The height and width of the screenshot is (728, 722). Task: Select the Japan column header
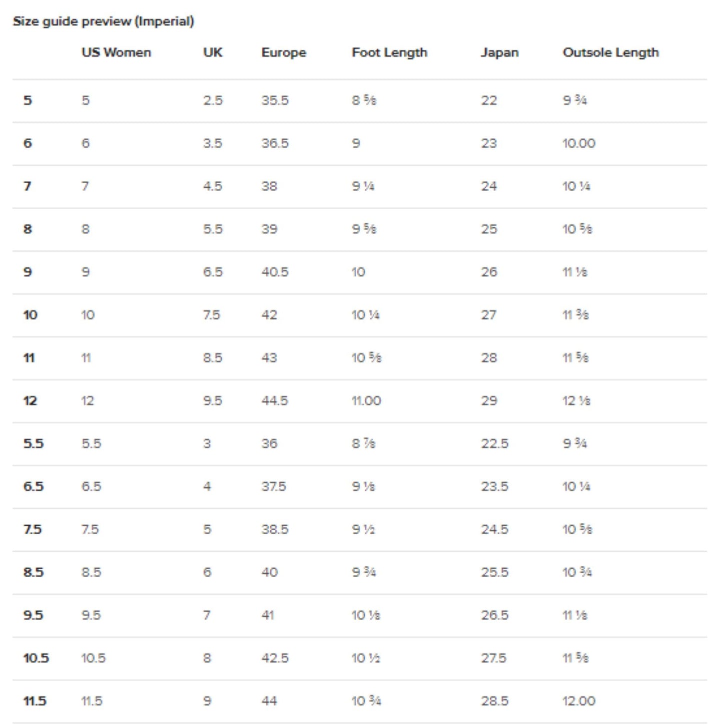[x=499, y=52]
